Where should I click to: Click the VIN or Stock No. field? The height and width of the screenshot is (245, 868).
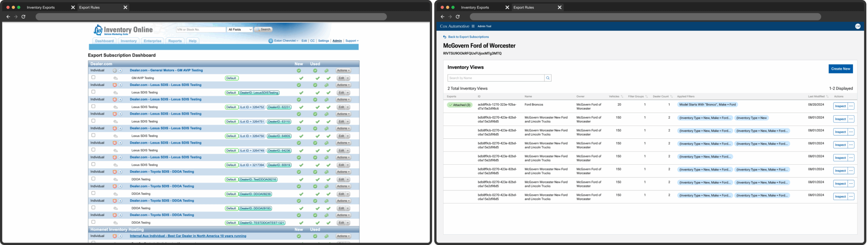(x=201, y=30)
